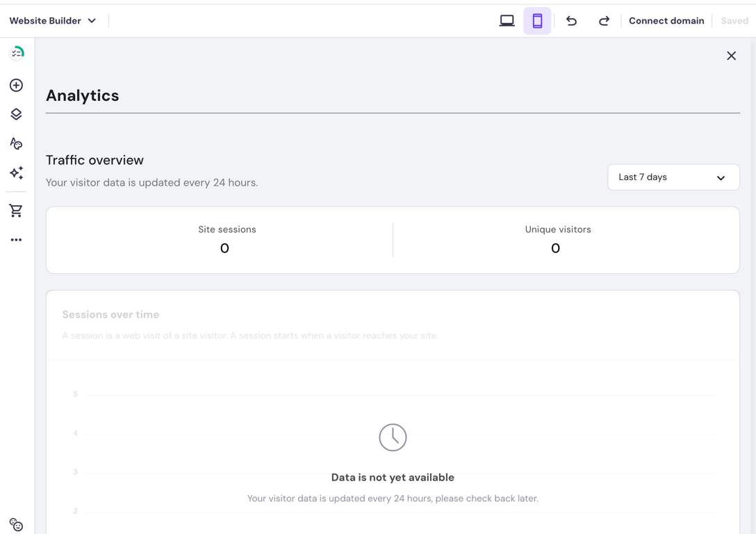Enable mobile preview mode
This screenshot has height=534, width=756.
[x=537, y=21]
